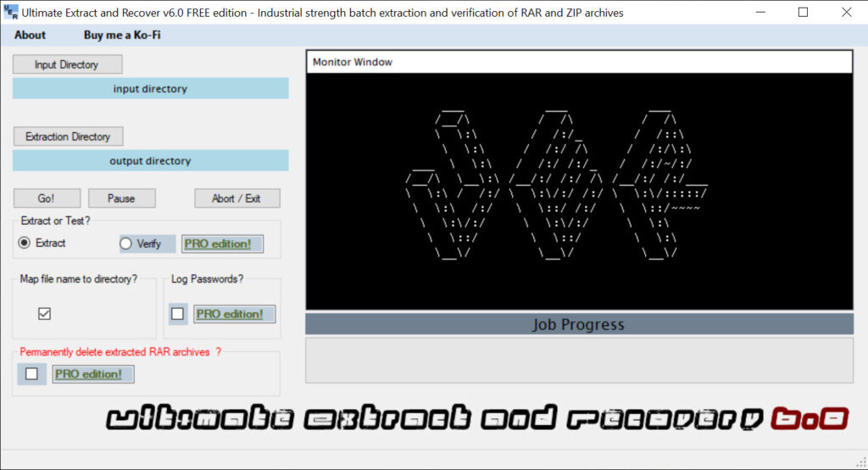This screenshot has height=470, width=868.
Task: Click the Extract or Test? group label
Action: click(55, 221)
